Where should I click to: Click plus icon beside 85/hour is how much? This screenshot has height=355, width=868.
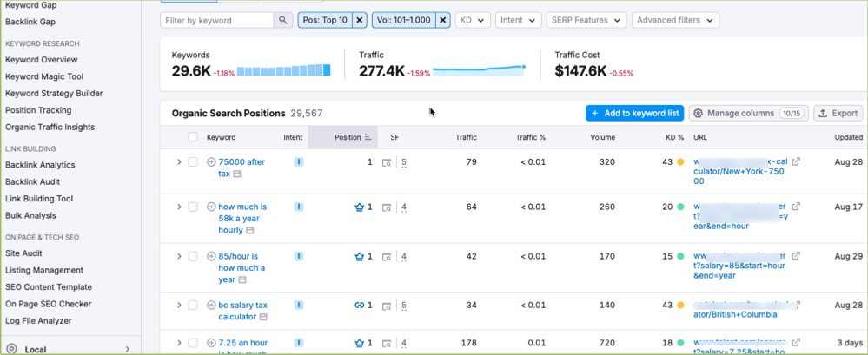pos(211,256)
